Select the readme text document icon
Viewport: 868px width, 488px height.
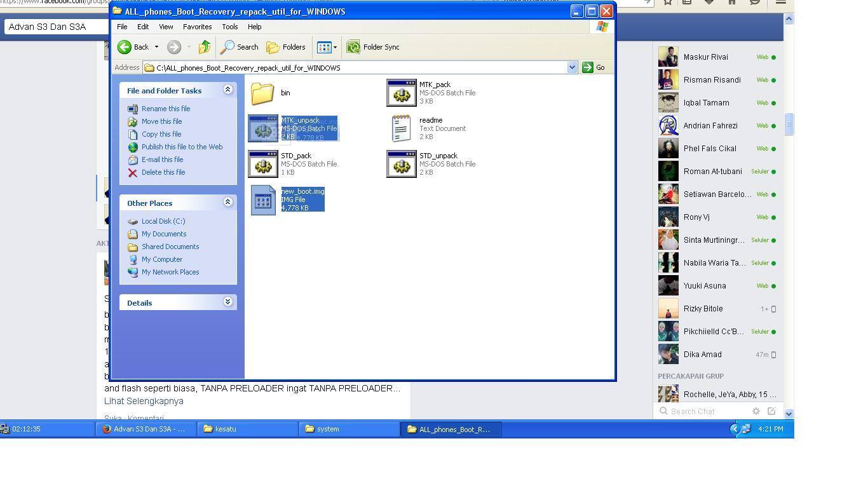coord(401,128)
